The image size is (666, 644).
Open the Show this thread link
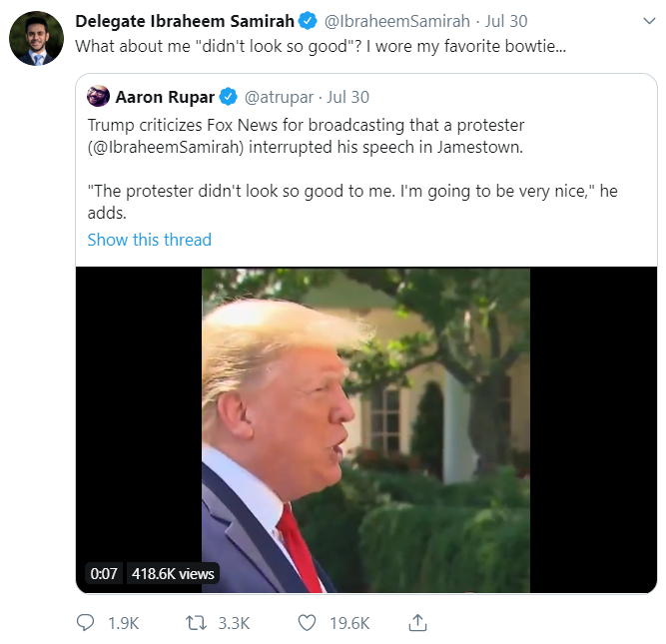(150, 240)
